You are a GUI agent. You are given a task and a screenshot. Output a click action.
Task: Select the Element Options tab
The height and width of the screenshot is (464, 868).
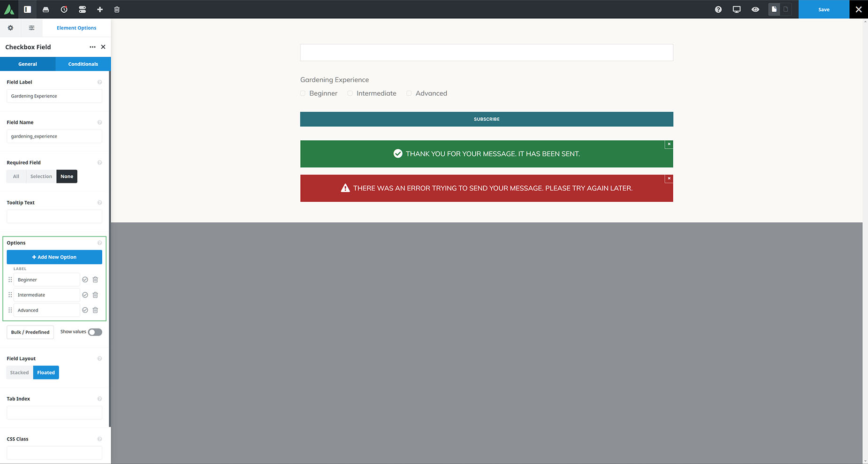[x=76, y=28]
